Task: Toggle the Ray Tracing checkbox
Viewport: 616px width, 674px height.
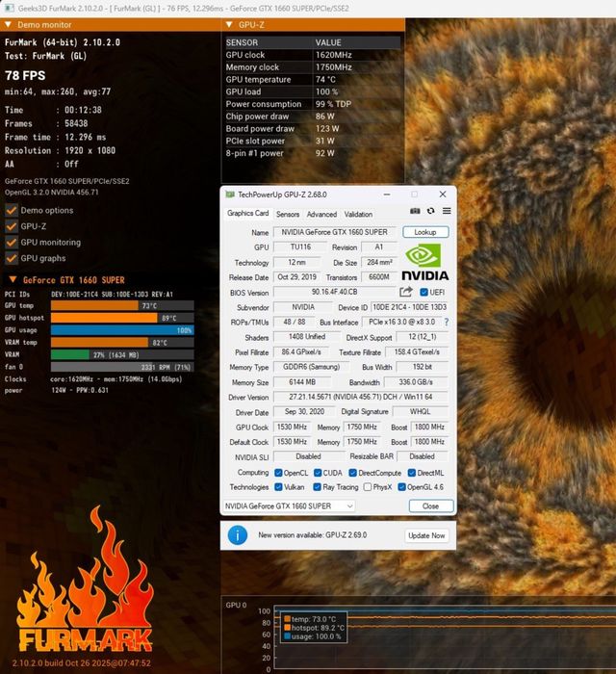Action: pyautogui.click(x=317, y=487)
